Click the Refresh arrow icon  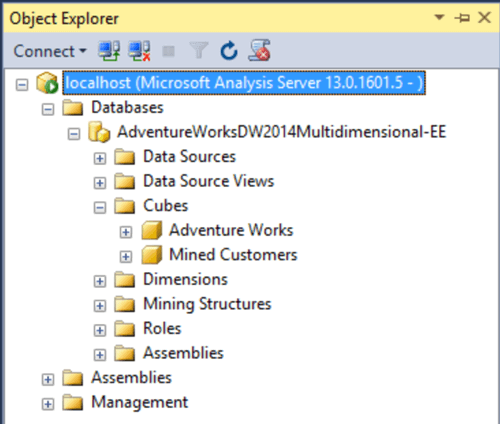point(229,51)
